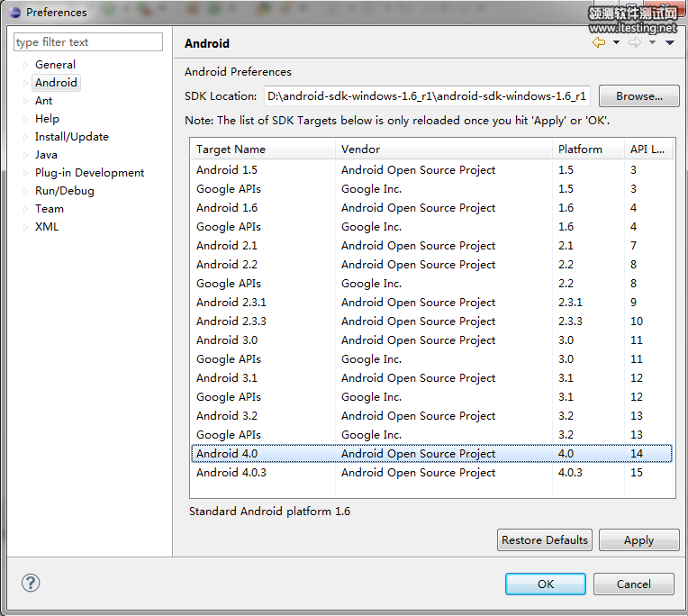Select Google APIs row with platform 3.1

[x=431, y=396]
